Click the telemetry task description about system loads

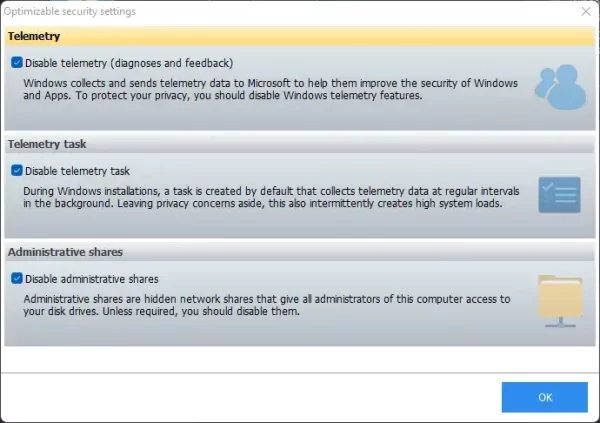coord(271,197)
